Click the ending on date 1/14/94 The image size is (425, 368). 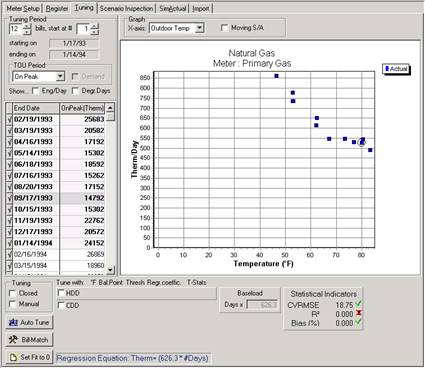tap(74, 54)
